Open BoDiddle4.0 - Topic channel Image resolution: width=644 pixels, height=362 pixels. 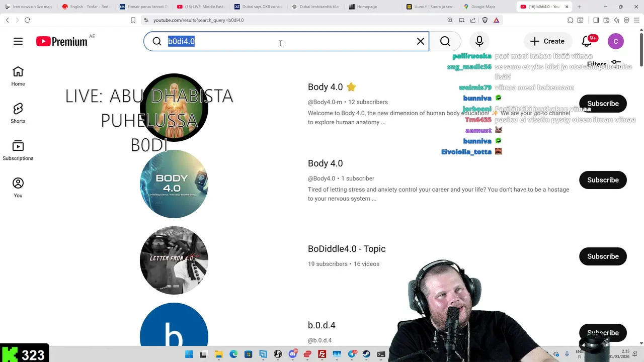point(347,249)
